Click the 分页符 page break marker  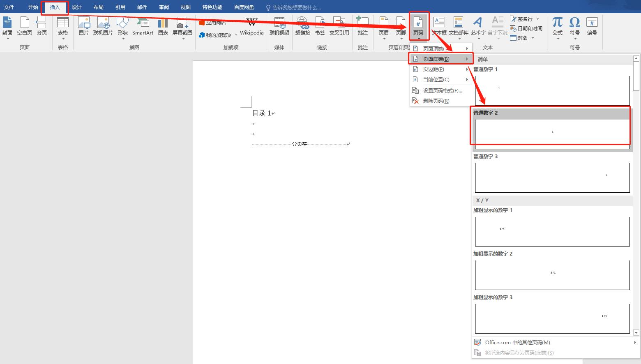tap(300, 144)
